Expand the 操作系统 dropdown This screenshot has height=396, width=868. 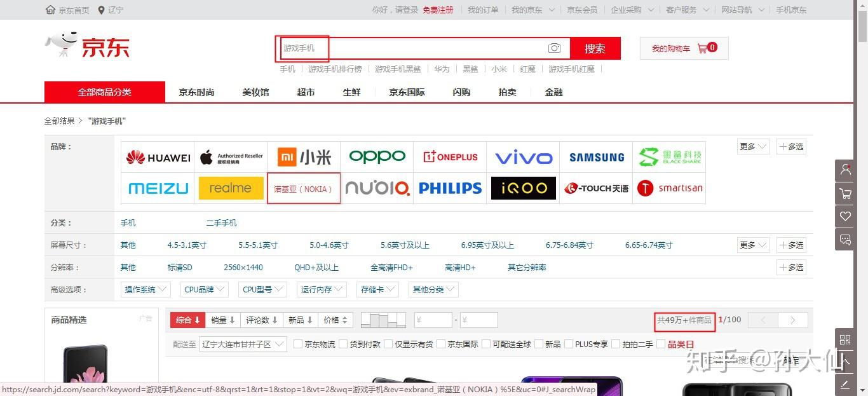(x=146, y=289)
